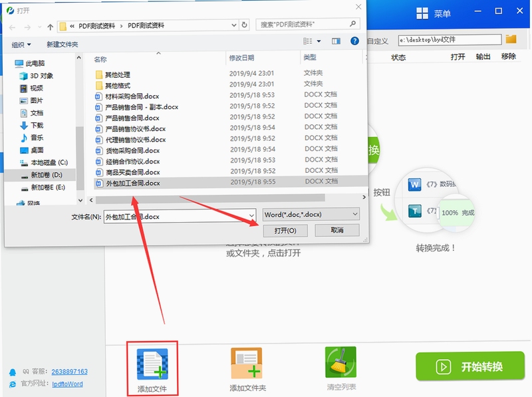
Task: Select the 其他处理 folder
Action: pos(118,74)
